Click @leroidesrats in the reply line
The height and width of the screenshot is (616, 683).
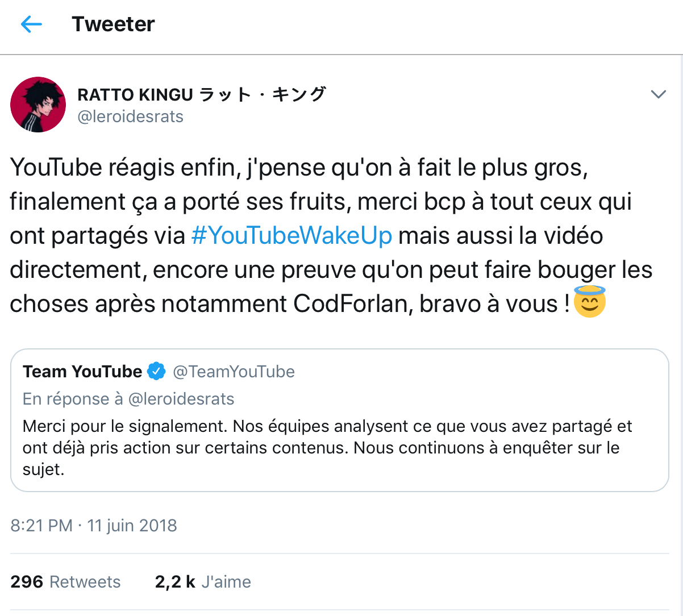(x=181, y=399)
